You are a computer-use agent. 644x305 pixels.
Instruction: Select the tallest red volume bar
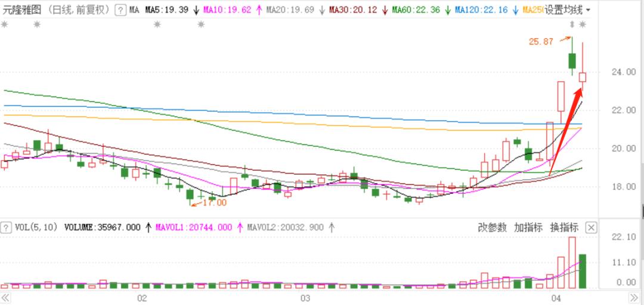[x=572, y=263]
